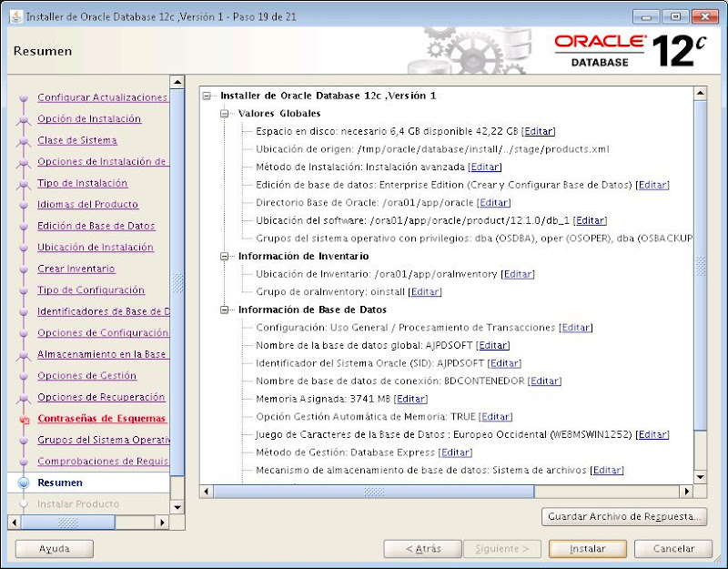Click the steps panel vertical scrollbar thumb
Image resolution: width=728 pixels, height=569 pixels.
pos(177,282)
